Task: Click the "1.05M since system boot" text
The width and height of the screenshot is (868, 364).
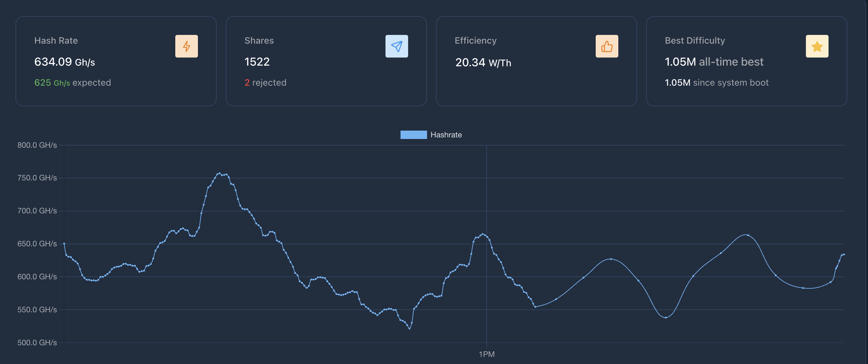Action: (716, 82)
